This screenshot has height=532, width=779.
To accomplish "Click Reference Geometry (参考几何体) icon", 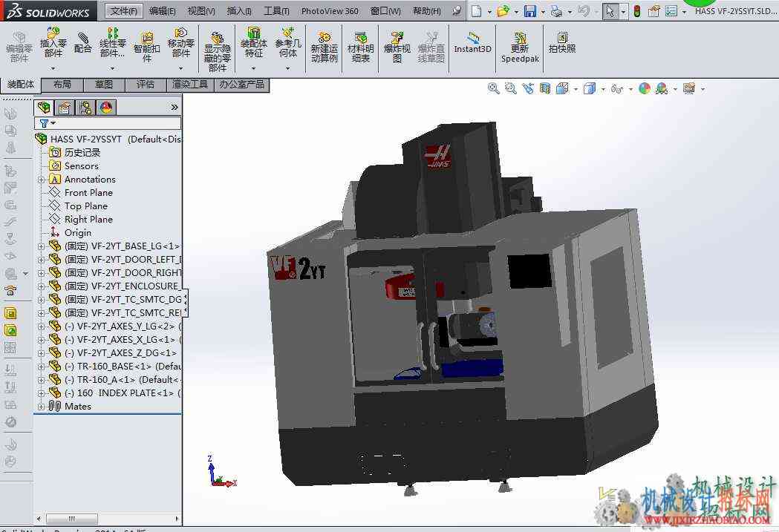I will (288, 44).
